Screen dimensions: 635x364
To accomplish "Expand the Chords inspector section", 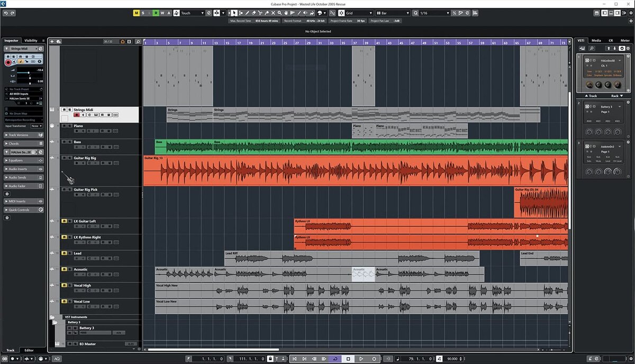I will point(24,143).
